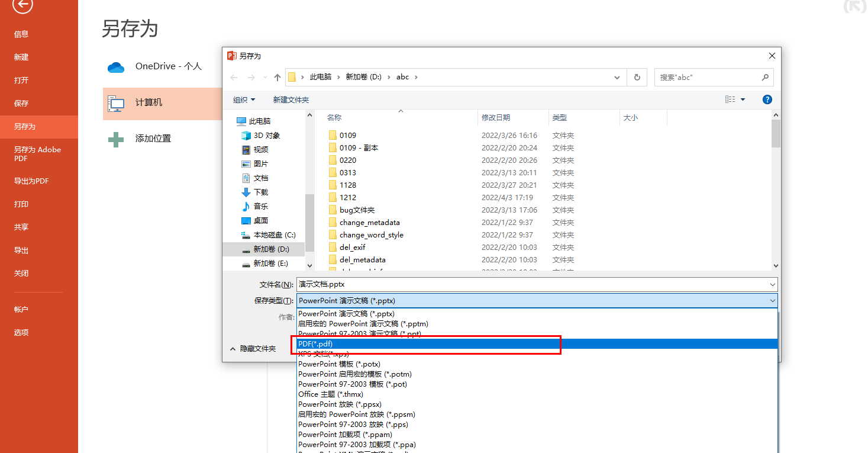
Task: Select the 新加卷 (D:) drive in navigation
Action: (x=264, y=249)
